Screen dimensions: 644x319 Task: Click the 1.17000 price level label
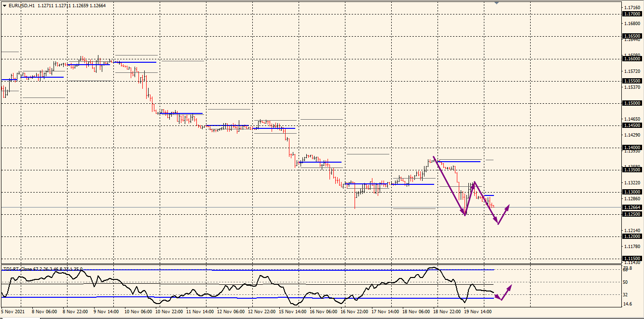(632, 14)
